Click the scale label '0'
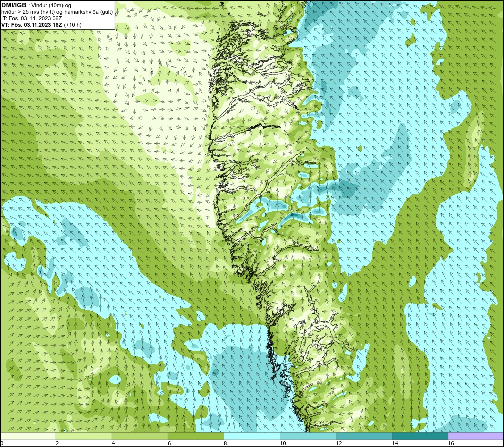This screenshot has height=447, width=504. pos(2,444)
